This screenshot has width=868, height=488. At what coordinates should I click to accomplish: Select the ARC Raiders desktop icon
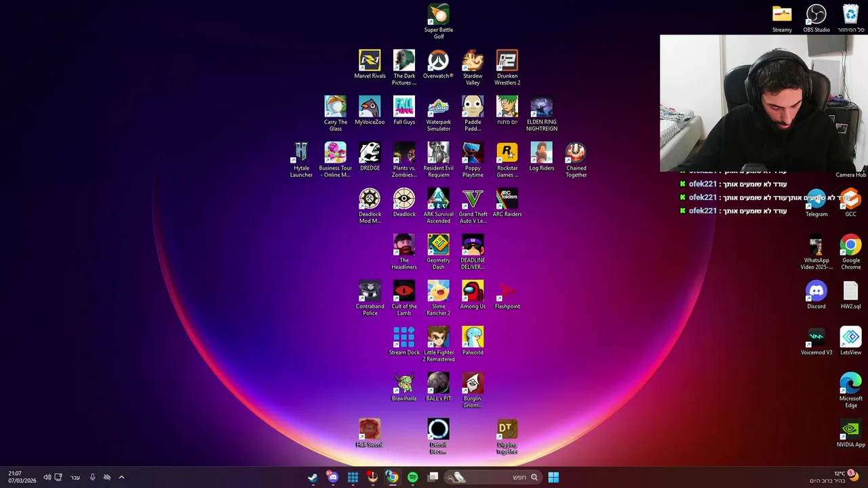pyautogui.click(x=507, y=203)
